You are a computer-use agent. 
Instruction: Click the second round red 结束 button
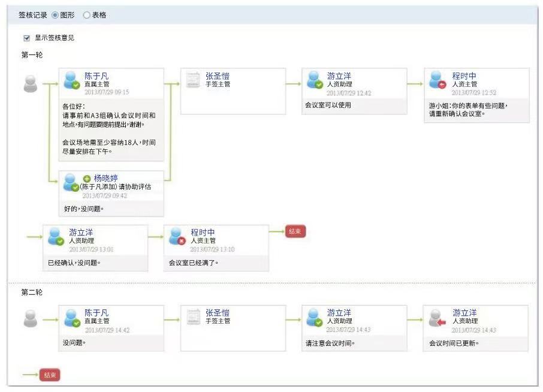[x=50, y=375]
